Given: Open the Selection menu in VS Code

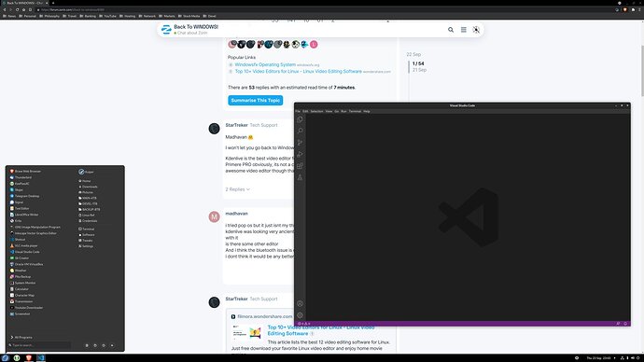Looking at the screenshot, I should click(x=316, y=111).
